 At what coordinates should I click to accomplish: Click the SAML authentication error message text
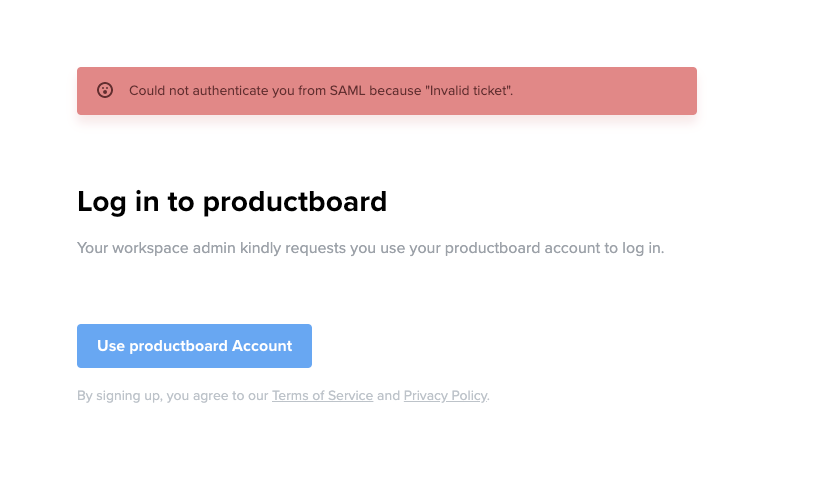click(x=320, y=91)
